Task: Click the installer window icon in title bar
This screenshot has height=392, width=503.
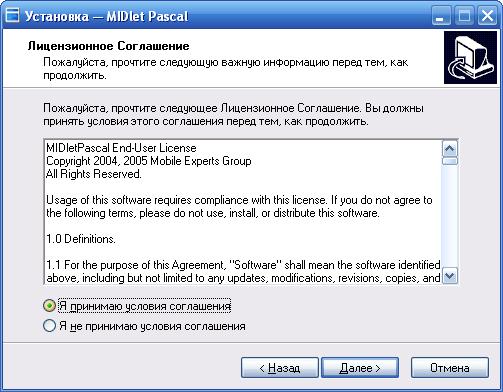Action: pos(12,15)
